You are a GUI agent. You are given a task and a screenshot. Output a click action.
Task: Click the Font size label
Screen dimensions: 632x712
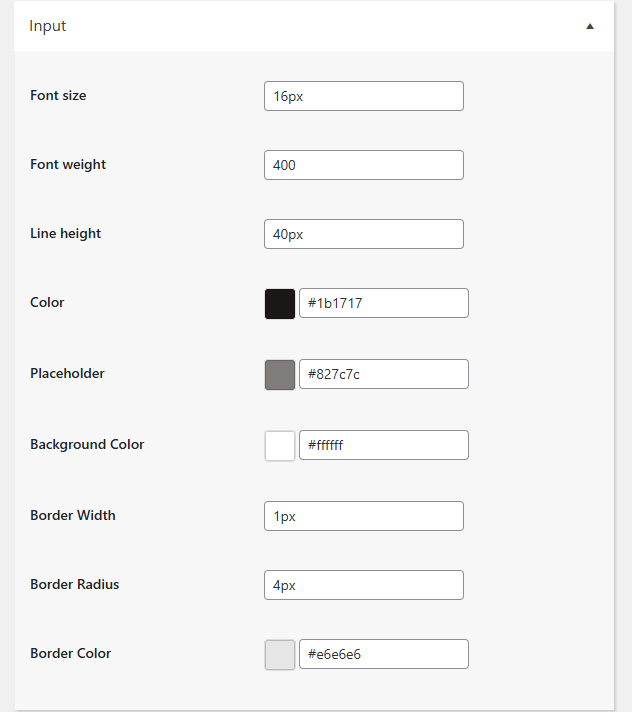pyautogui.click(x=58, y=96)
